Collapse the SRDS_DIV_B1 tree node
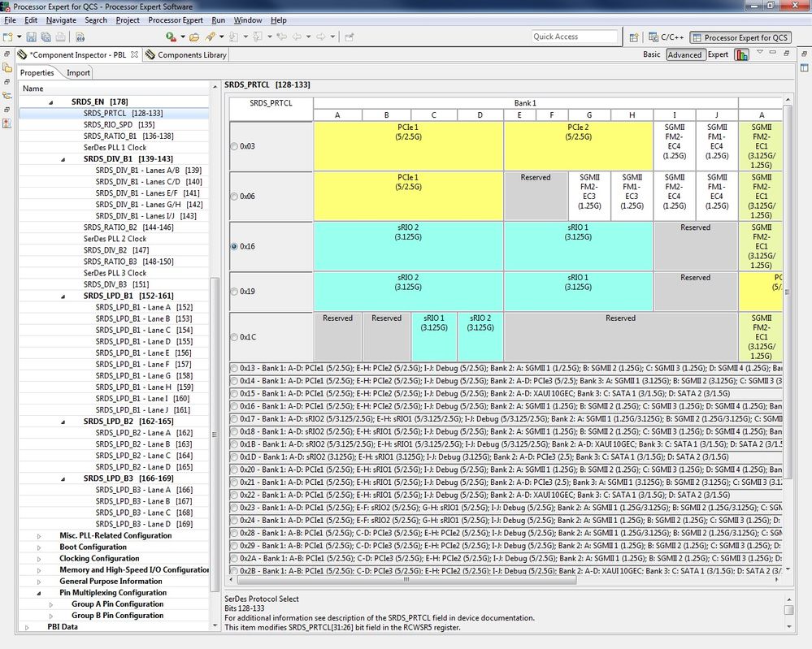 63,159
